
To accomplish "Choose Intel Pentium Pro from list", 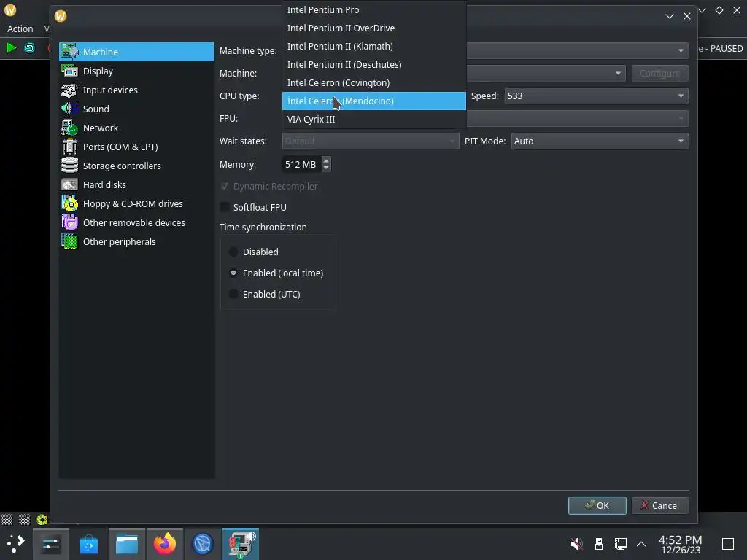I will click(374, 9).
